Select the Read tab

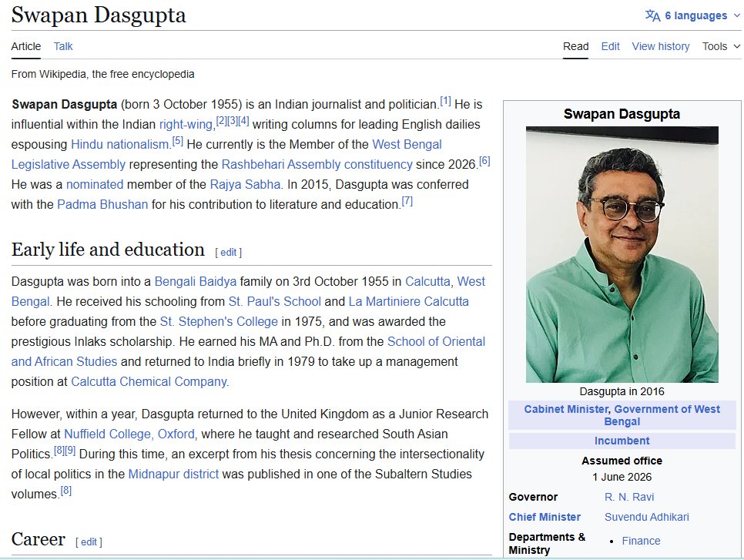coord(575,46)
